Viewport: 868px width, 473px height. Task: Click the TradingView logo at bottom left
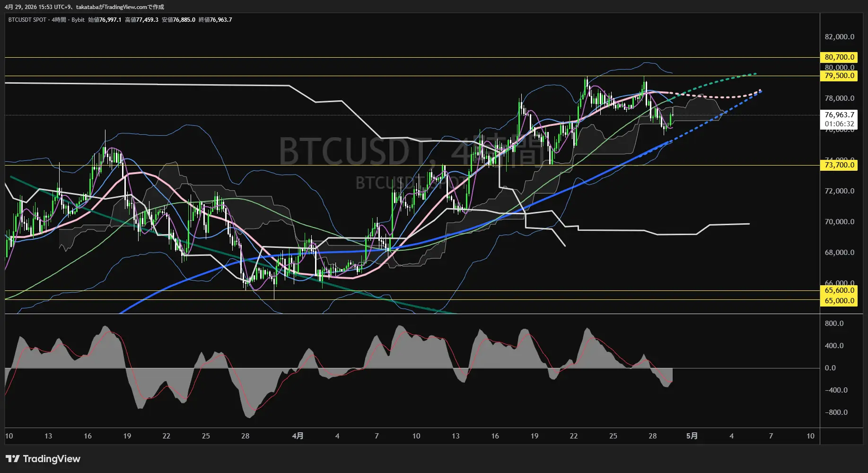point(43,459)
